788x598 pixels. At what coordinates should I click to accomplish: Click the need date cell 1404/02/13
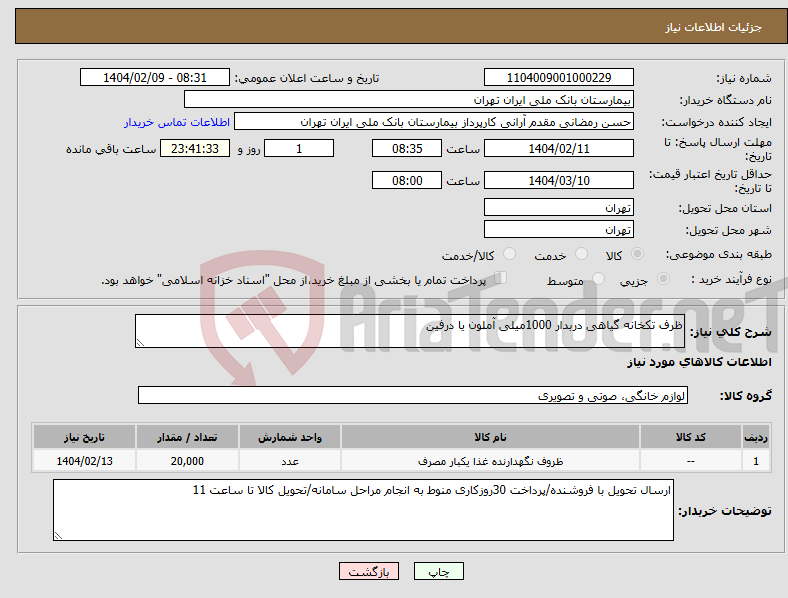click(x=84, y=461)
